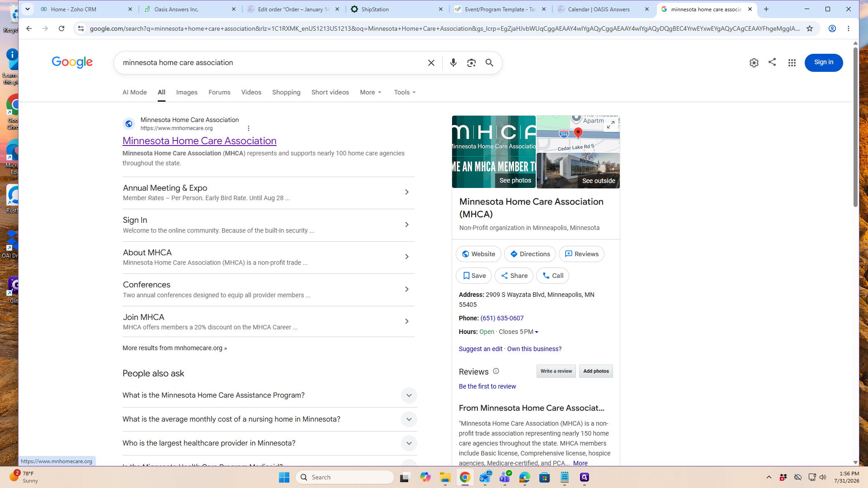Switch to the Videos results tab

click(251, 92)
